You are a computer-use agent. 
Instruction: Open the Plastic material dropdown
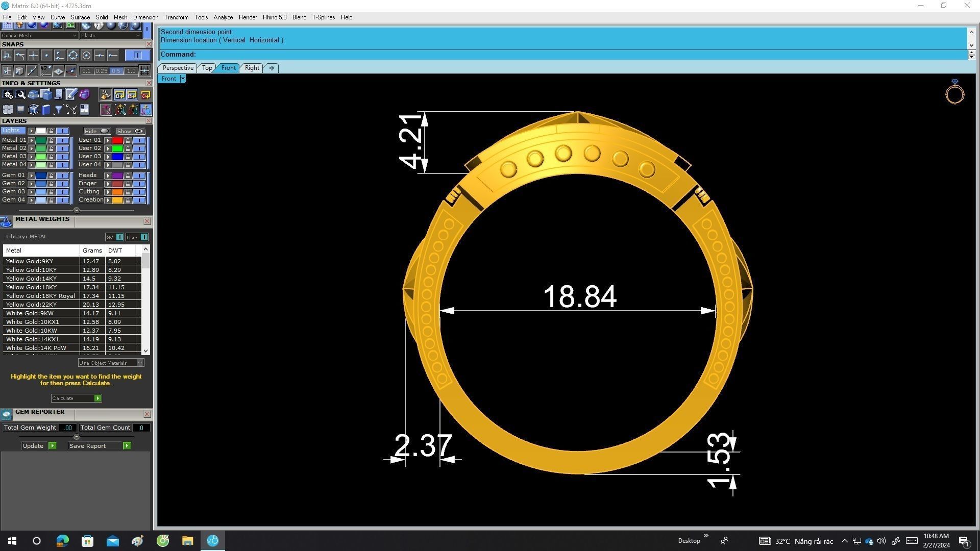[138, 36]
